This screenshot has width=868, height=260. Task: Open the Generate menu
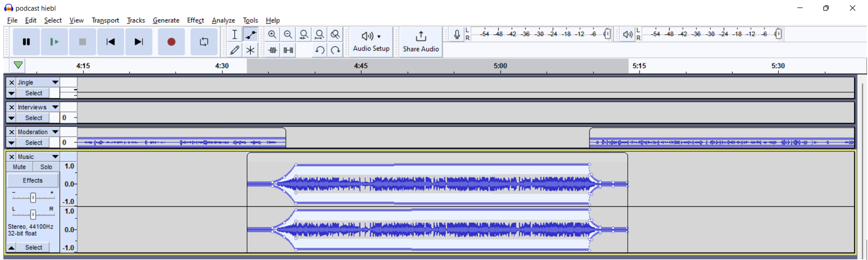pos(166,20)
